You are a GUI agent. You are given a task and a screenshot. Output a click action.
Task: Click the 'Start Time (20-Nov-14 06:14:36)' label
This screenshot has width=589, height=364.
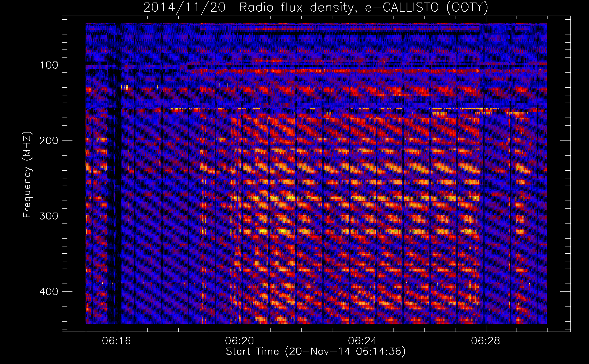(x=316, y=352)
